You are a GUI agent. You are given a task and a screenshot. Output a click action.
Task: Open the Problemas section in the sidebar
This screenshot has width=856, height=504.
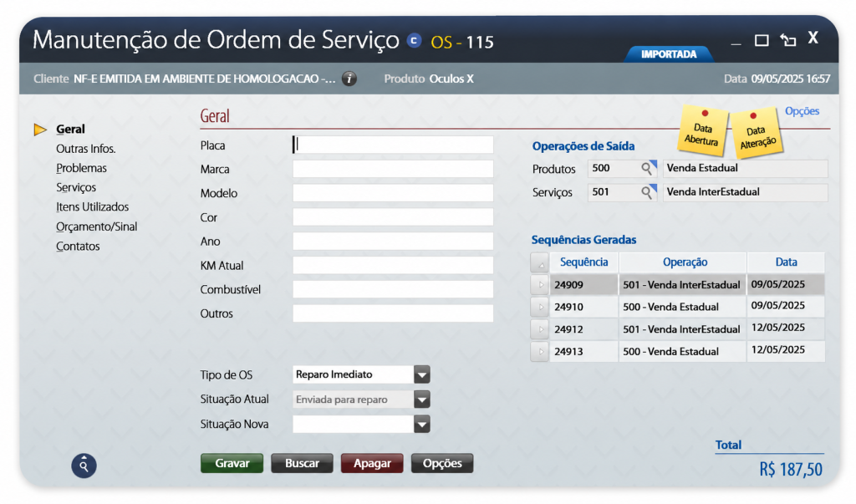click(x=81, y=168)
